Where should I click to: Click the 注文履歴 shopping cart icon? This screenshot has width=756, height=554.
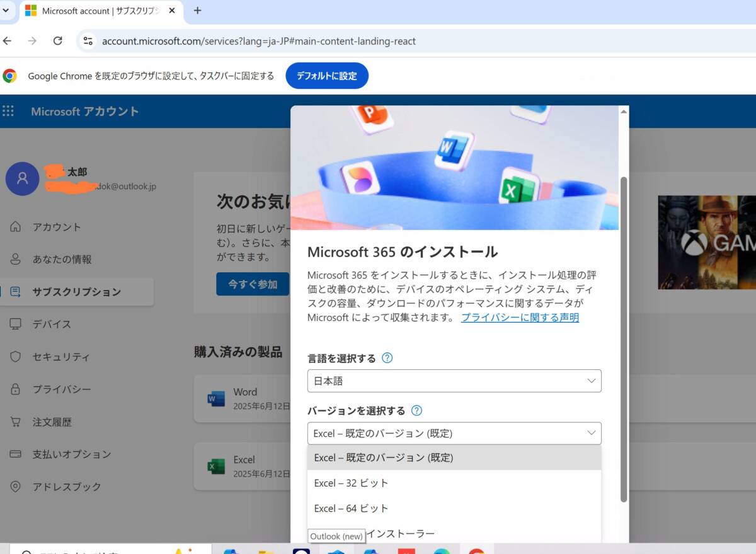[15, 422]
